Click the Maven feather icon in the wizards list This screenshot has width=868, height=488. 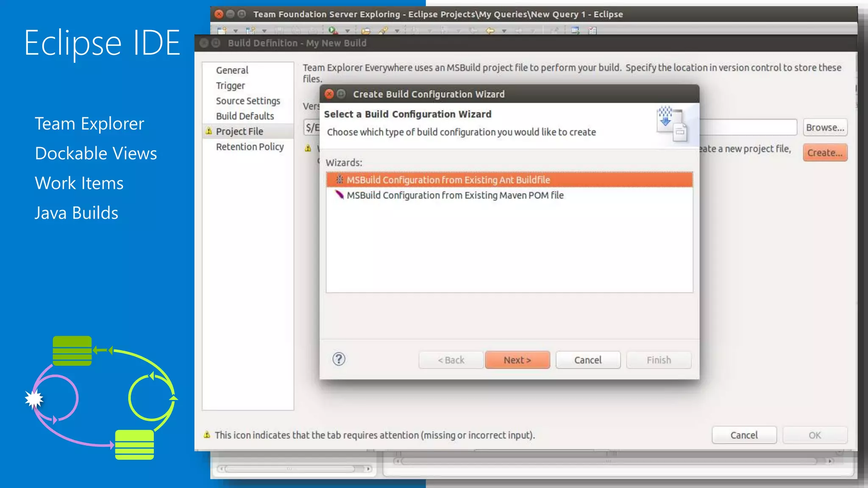tap(339, 195)
